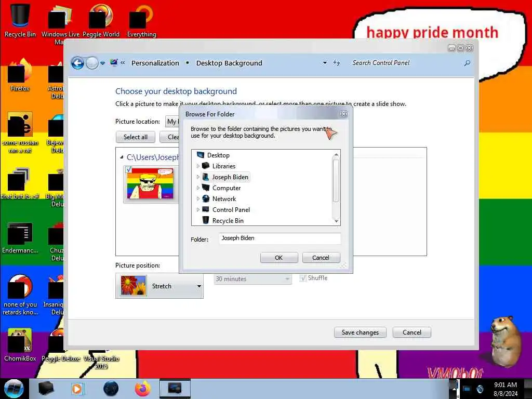The height and width of the screenshot is (399, 532).
Task: Open the black folder taskbar icon
Action: pos(46,389)
